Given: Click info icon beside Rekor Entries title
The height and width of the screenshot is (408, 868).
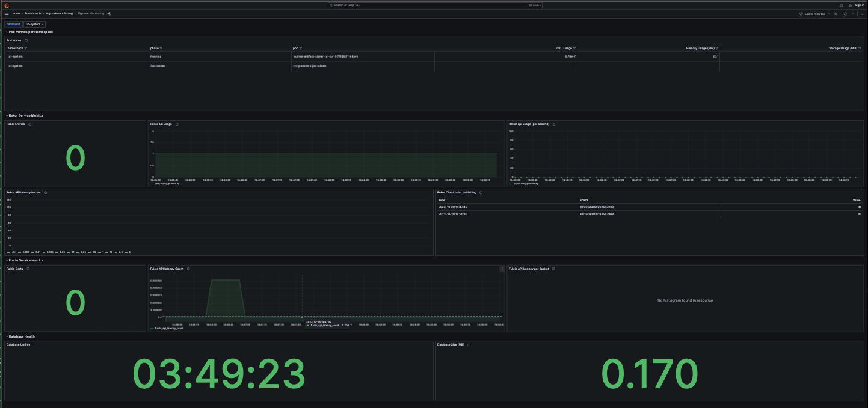Looking at the screenshot, I should click(x=30, y=124).
